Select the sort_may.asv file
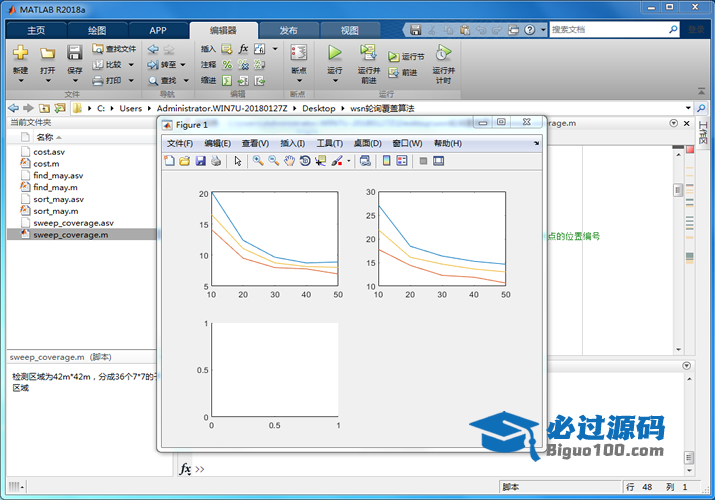The width and height of the screenshot is (715, 500). point(58,199)
